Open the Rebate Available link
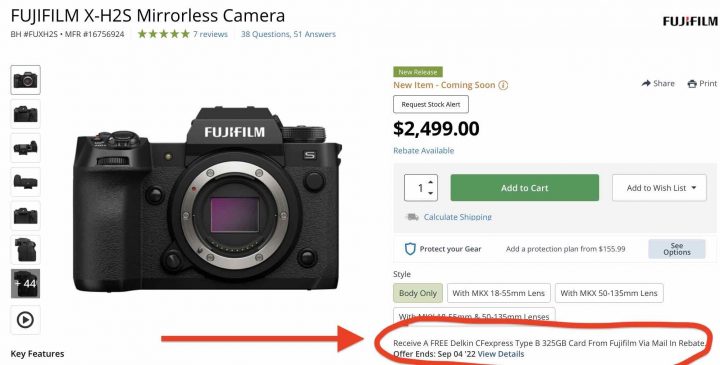720x365 pixels. pyautogui.click(x=423, y=151)
